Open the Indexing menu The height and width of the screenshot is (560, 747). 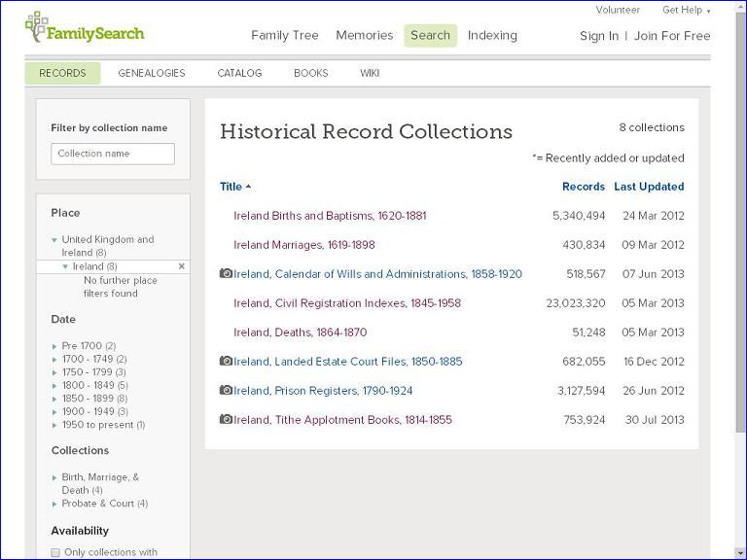pos(492,35)
